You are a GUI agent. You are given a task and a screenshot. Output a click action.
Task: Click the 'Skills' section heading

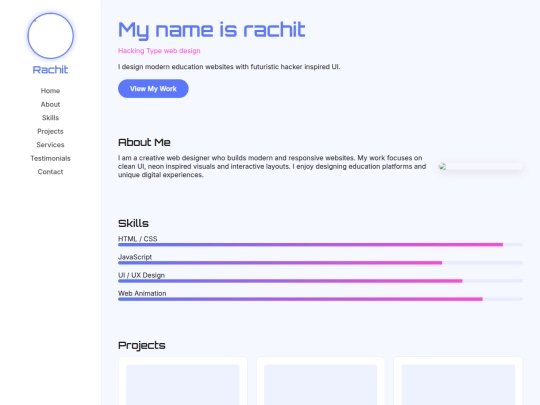pyautogui.click(x=133, y=223)
